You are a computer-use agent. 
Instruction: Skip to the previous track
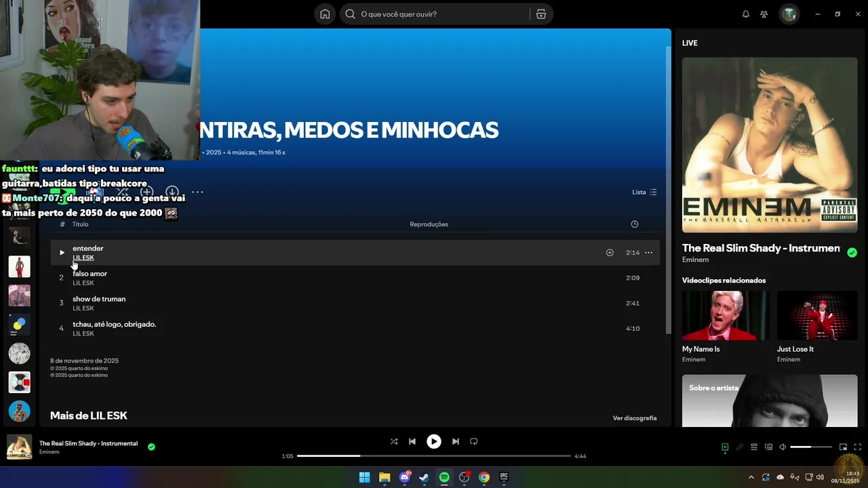pos(412,441)
